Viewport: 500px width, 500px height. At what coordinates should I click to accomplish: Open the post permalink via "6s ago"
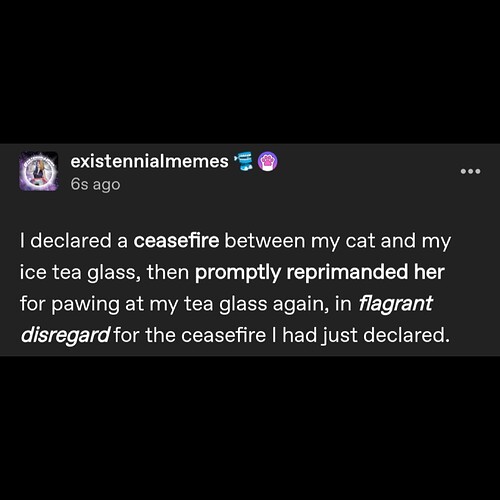pos(95,184)
